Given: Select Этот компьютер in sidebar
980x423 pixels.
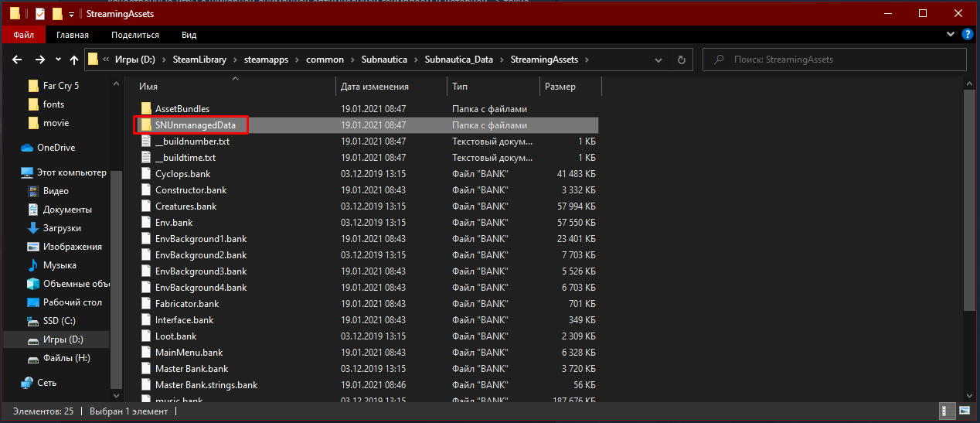Looking at the screenshot, I should [x=71, y=172].
